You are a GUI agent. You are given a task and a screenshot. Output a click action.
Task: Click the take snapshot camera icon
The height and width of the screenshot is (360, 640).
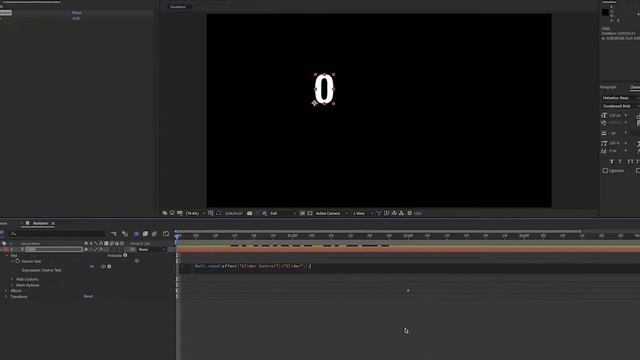point(250,213)
